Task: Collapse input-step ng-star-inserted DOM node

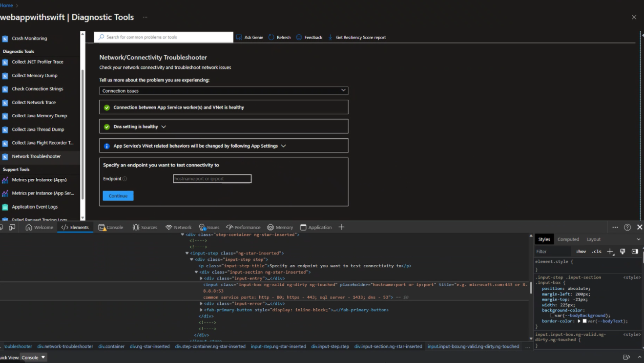Action: (187, 254)
